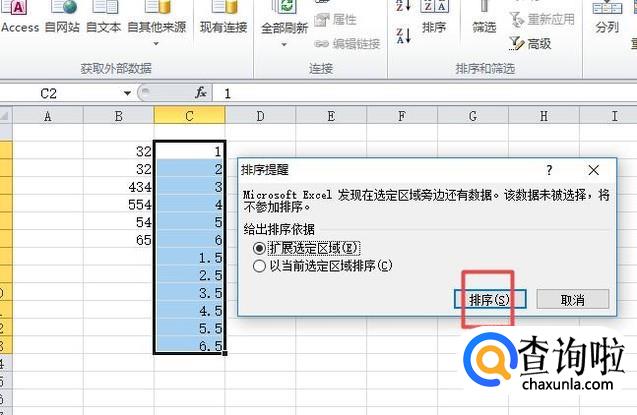637x415 pixels.
Task: Click the 自网站 import button
Action: [62, 27]
